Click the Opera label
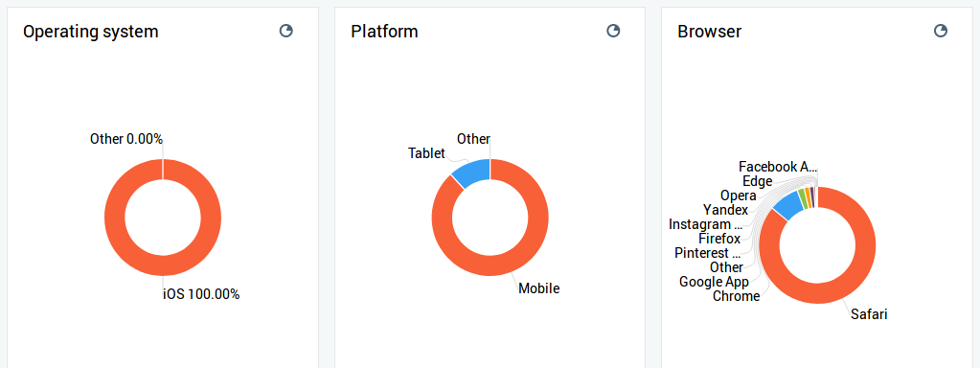The width and height of the screenshot is (980, 368). coord(739,195)
